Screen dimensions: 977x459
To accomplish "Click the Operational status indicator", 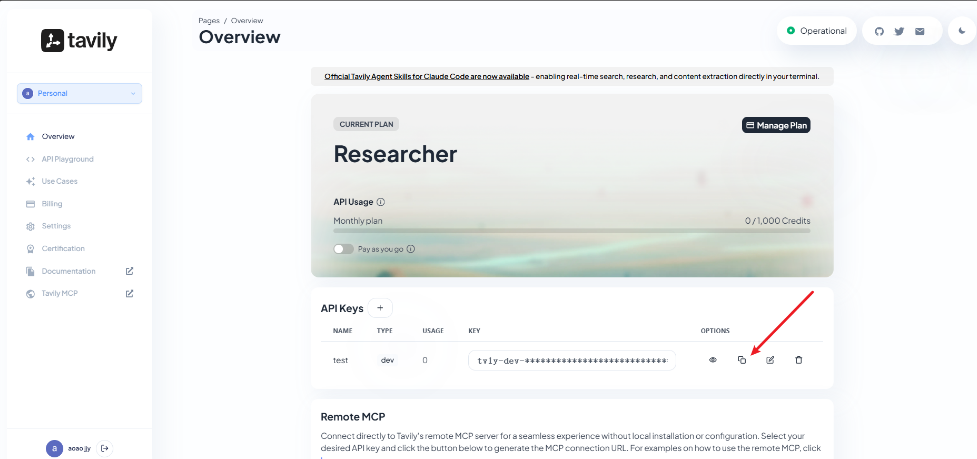I will click(x=816, y=31).
